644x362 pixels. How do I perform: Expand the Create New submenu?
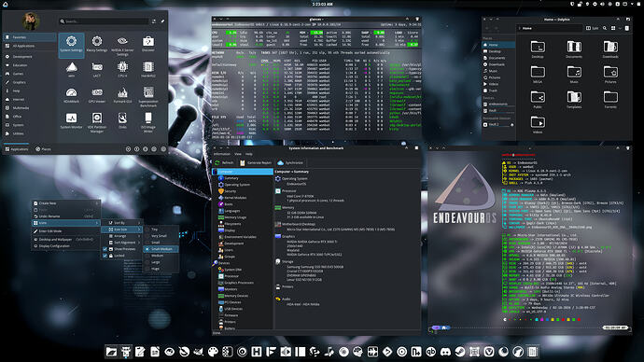65,203
